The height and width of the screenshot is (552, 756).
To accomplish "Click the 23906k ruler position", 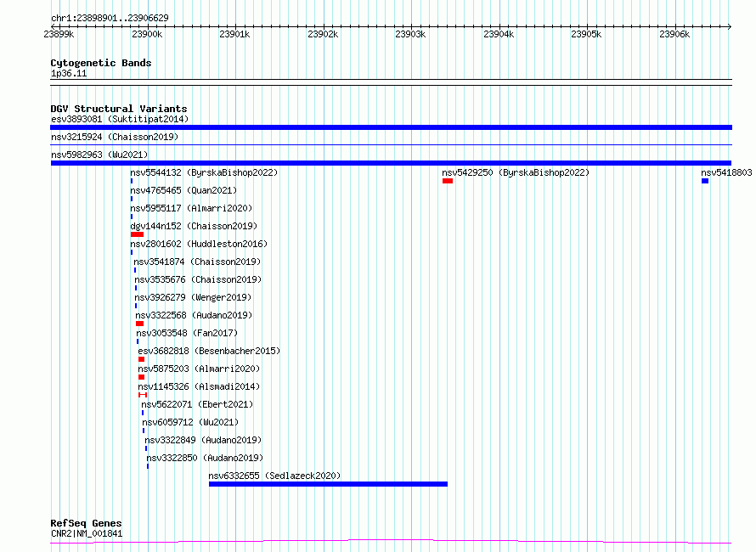I will point(675,34).
